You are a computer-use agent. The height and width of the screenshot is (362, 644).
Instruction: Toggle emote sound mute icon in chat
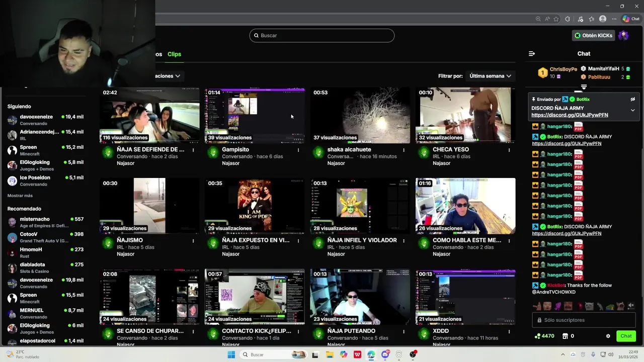click(x=630, y=306)
